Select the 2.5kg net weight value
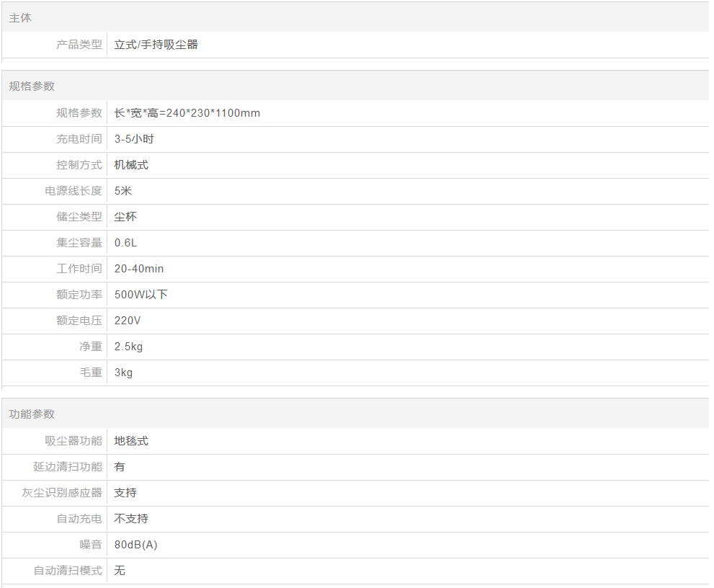Viewport: 714px width, 588px height. pyautogui.click(x=128, y=347)
